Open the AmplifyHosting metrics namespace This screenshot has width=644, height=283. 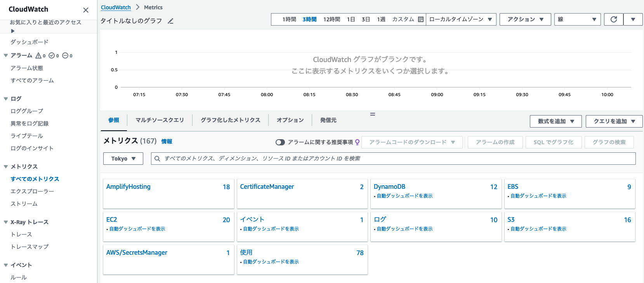(x=128, y=187)
